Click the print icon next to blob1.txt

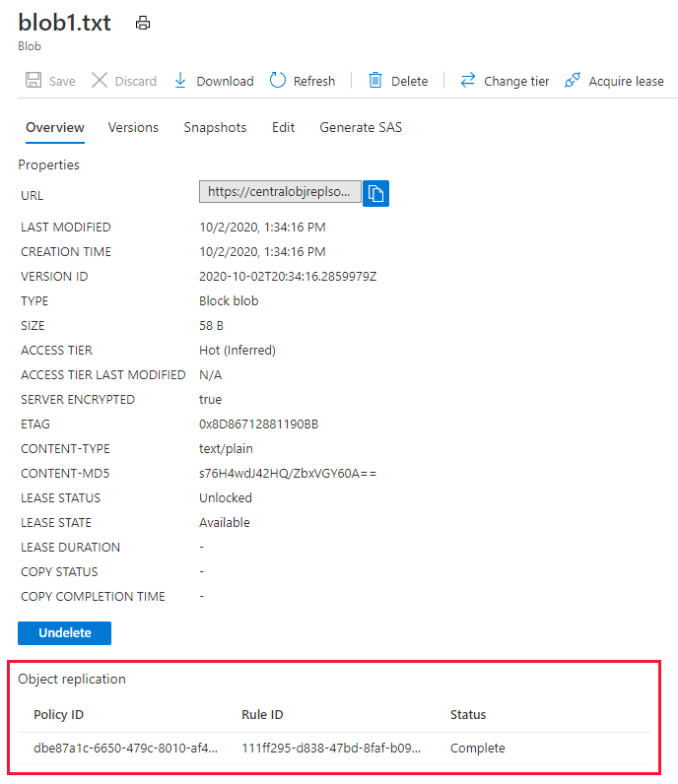point(143,23)
